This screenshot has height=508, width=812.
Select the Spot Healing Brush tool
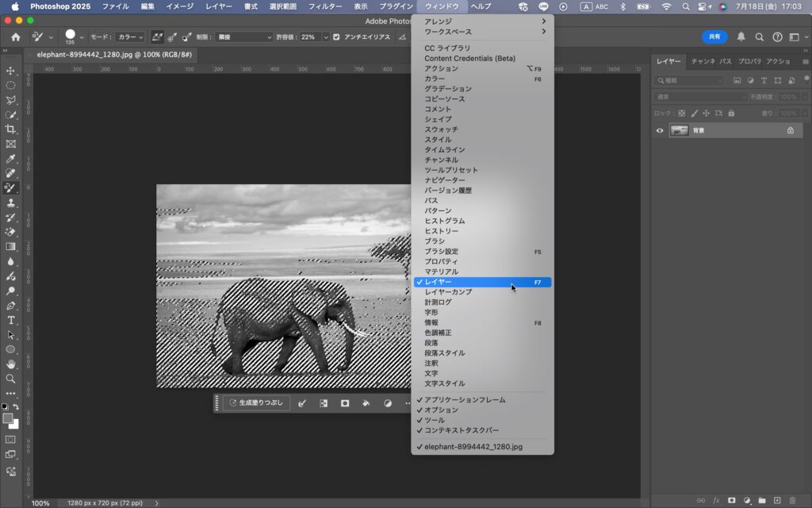tap(10, 173)
